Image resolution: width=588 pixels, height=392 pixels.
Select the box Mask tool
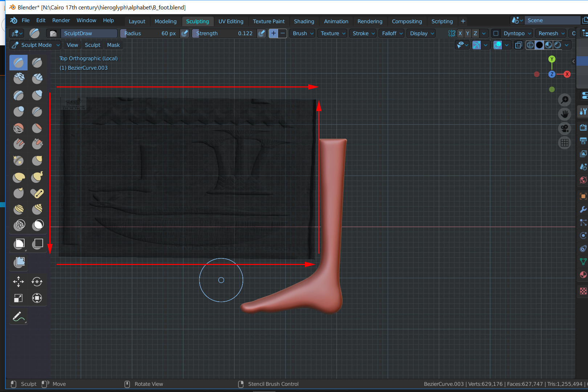pos(19,244)
